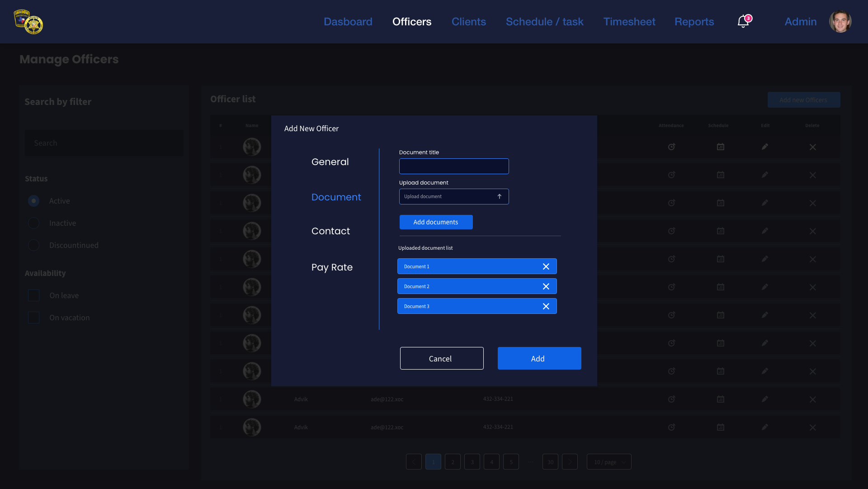Image resolution: width=868 pixels, height=489 pixels.
Task: Focus the Document title input field
Action: click(x=453, y=166)
